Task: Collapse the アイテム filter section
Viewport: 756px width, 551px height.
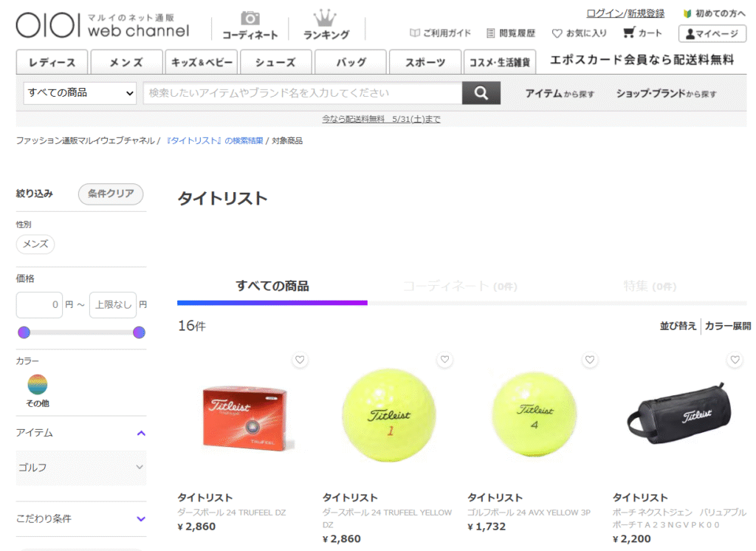Action: [81, 433]
